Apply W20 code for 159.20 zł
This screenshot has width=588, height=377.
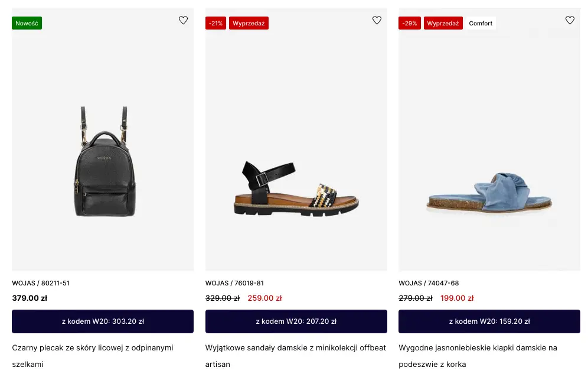click(x=489, y=321)
